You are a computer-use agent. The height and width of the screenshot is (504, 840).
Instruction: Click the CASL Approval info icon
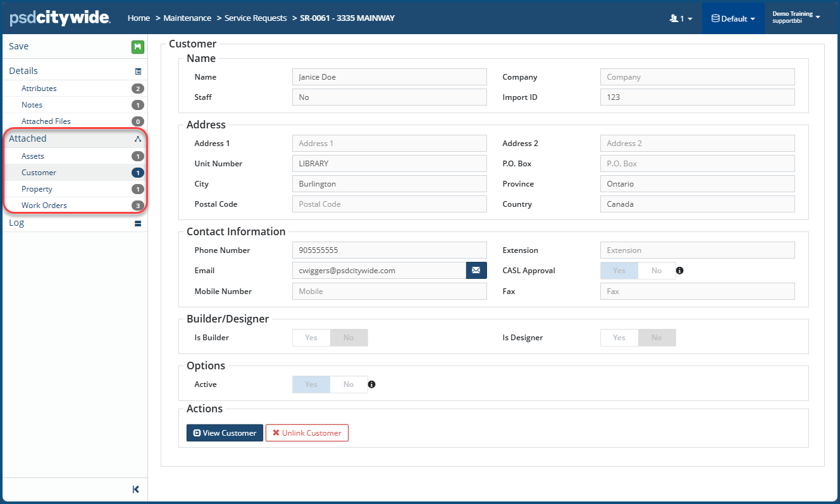point(680,271)
